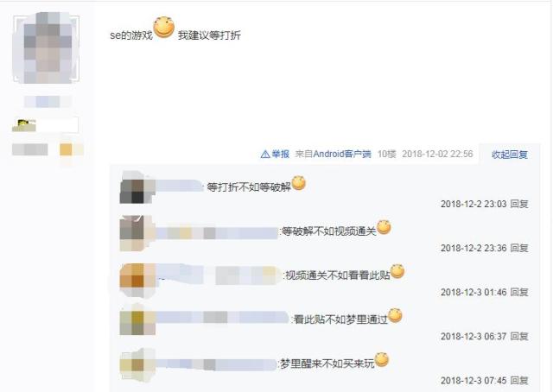Click emoji after 梦里醒来不如买来玩
This screenshot has width=553, height=392.
tap(381, 359)
